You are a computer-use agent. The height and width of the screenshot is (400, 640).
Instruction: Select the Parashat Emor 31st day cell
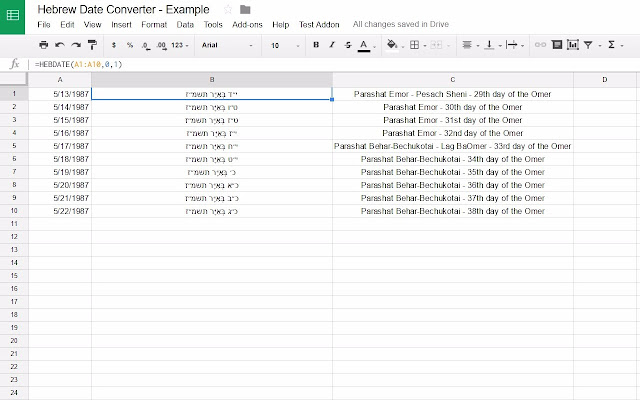tap(453, 120)
